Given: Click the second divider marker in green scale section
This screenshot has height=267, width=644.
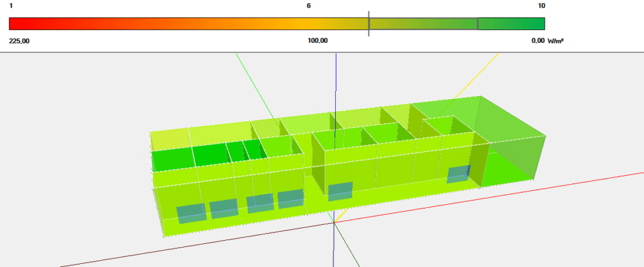Looking at the screenshot, I should pyautogui.click(x=478, y=23).
